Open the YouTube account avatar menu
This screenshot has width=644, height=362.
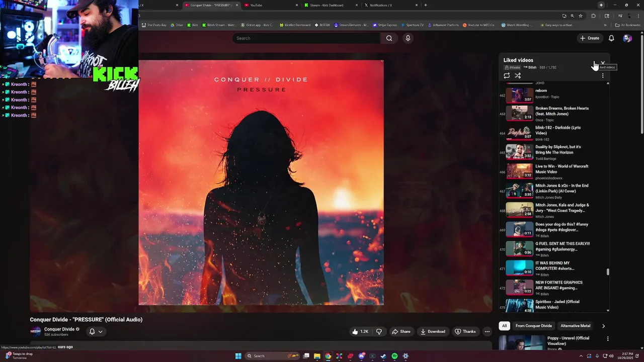point(627,38)
